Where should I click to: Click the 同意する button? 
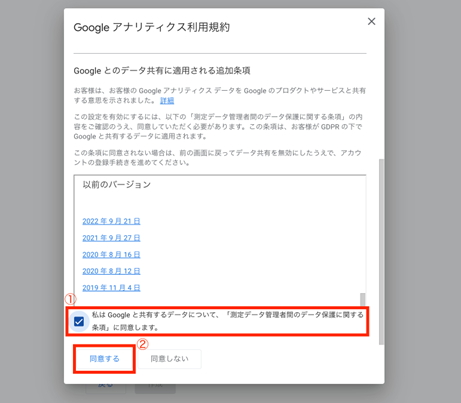point(104,359)
